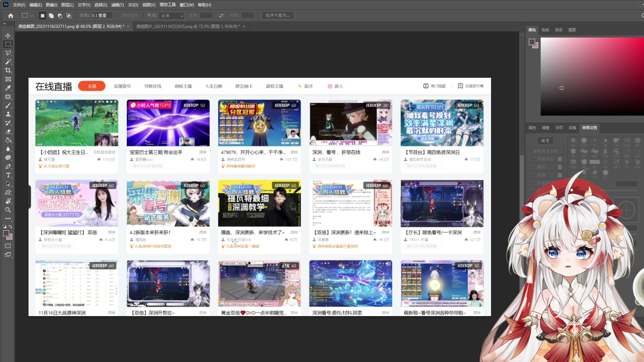Select the Blur drop tool
Screen dimensions: 644x362
click(x=8, y=149)
